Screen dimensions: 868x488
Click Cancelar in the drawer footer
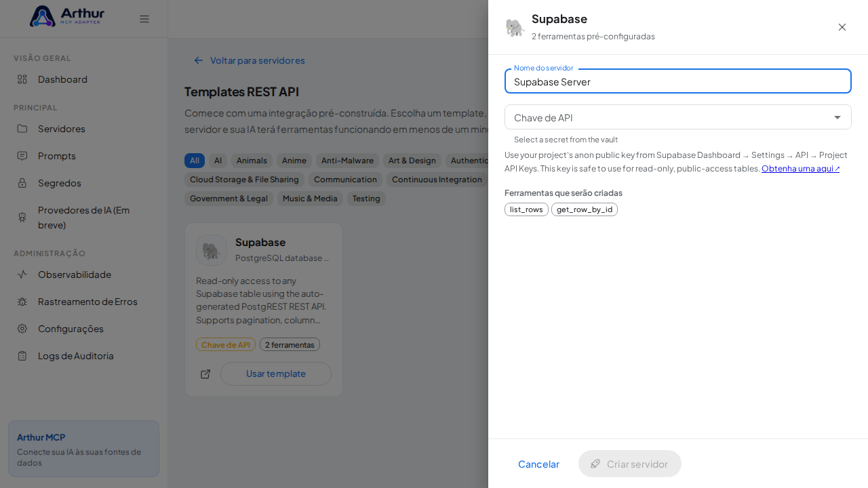[x=538, y=464]
